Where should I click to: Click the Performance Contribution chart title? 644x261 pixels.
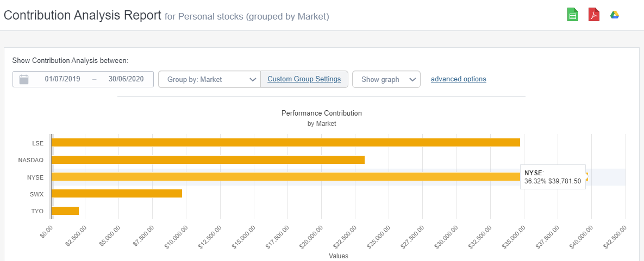coord(321,113)
